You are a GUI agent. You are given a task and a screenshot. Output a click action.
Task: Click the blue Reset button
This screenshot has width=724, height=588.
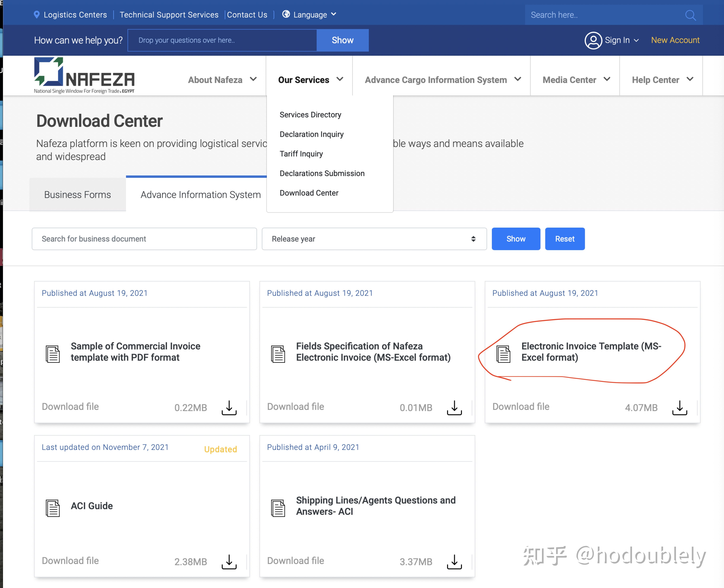[564, 239]
